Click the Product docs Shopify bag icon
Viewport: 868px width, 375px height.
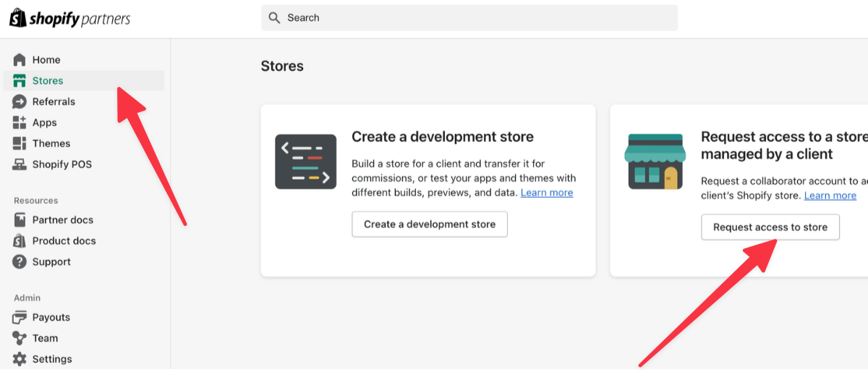coord(20,240)
